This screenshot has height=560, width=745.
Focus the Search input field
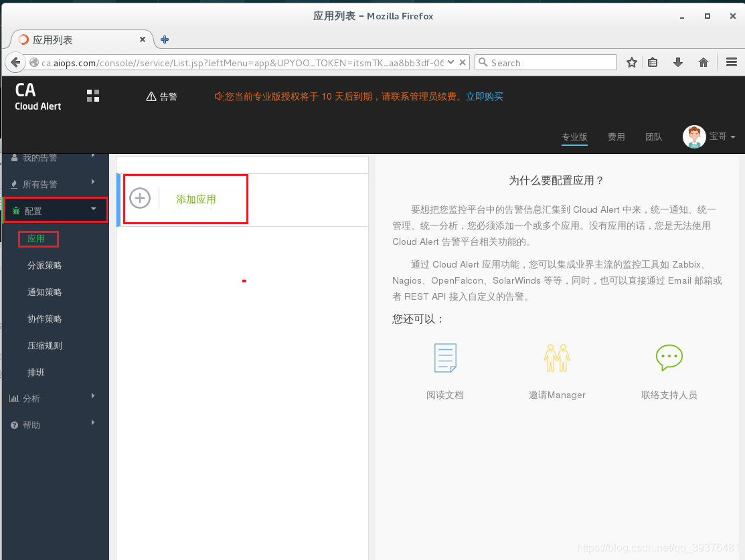click(x=546, y=62)
